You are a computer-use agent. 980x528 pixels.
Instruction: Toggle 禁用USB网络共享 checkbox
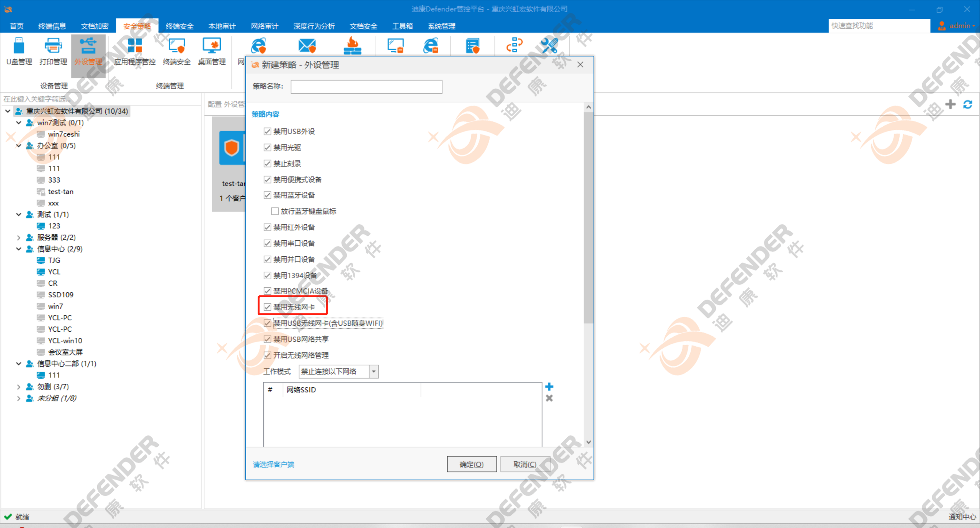(267, 339)
